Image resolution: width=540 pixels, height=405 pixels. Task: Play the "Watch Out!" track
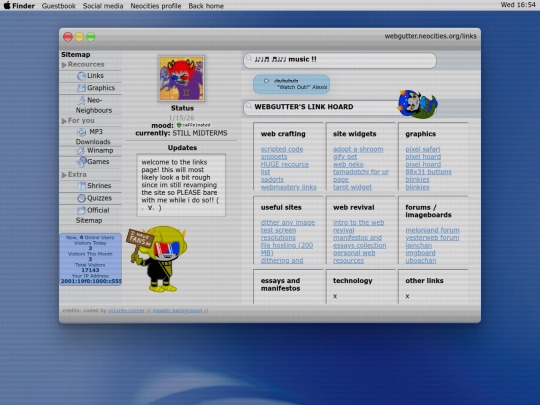tap(266, 81)
